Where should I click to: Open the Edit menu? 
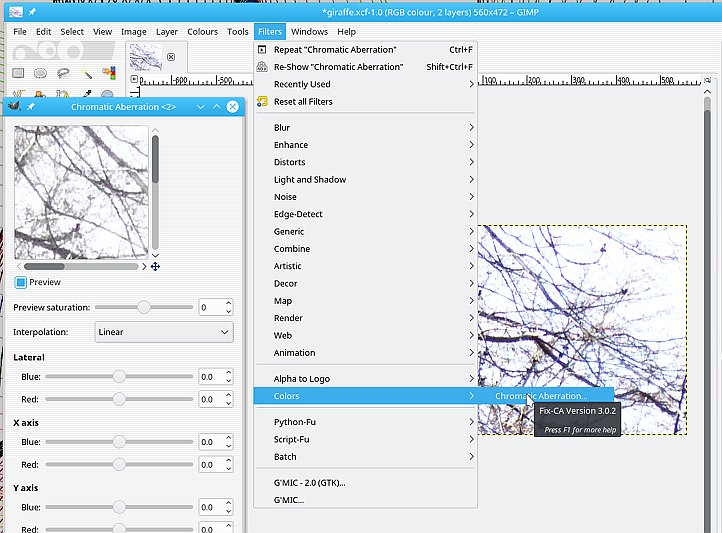(x=43, y=32)
